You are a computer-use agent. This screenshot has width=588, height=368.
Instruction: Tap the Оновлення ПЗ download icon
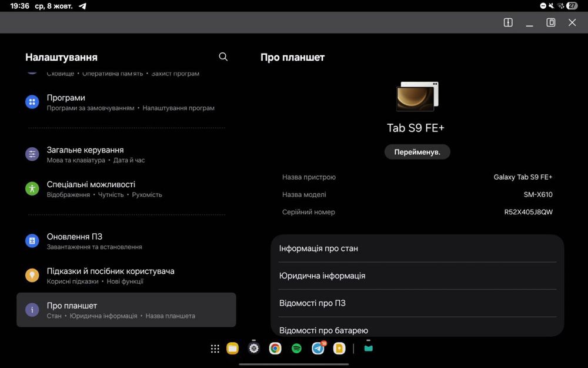click(32, 241)
